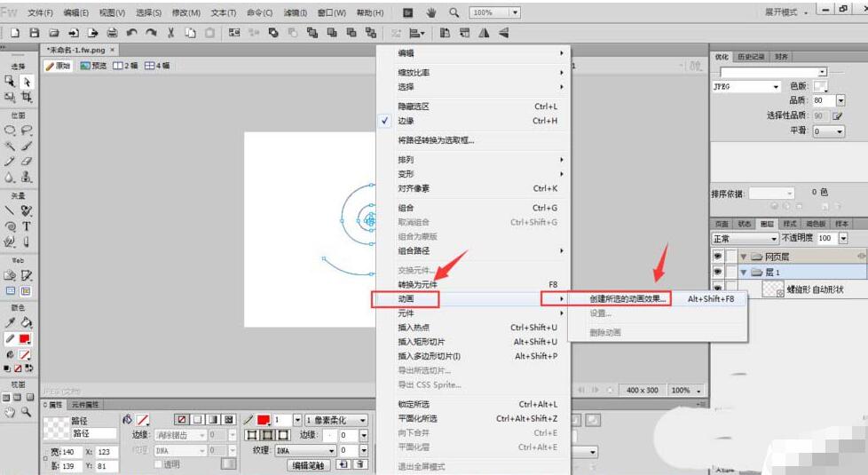Enable the 透明 checkbox

click(158, 464)
